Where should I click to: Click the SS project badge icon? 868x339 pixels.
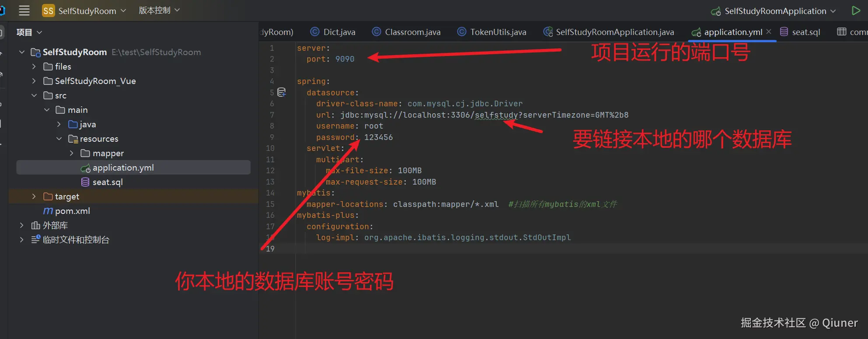48,10
